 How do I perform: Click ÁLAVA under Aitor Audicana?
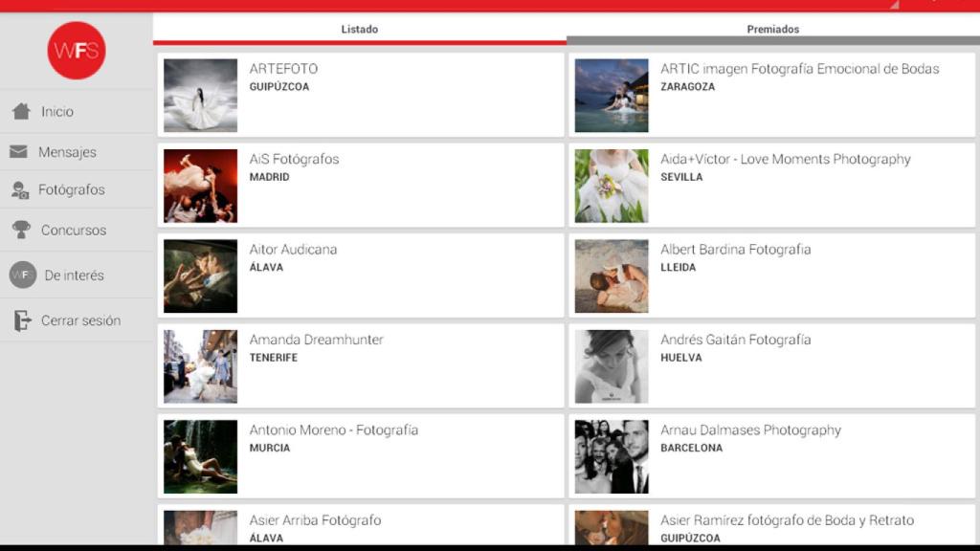266,268
